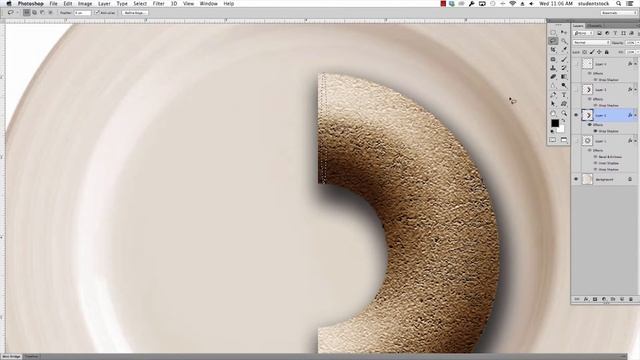This screenshot has width=640, height=360.
Task: Select the Lasso tool in the toolbox
Action: pyautogui.click(x=553, y=41)
